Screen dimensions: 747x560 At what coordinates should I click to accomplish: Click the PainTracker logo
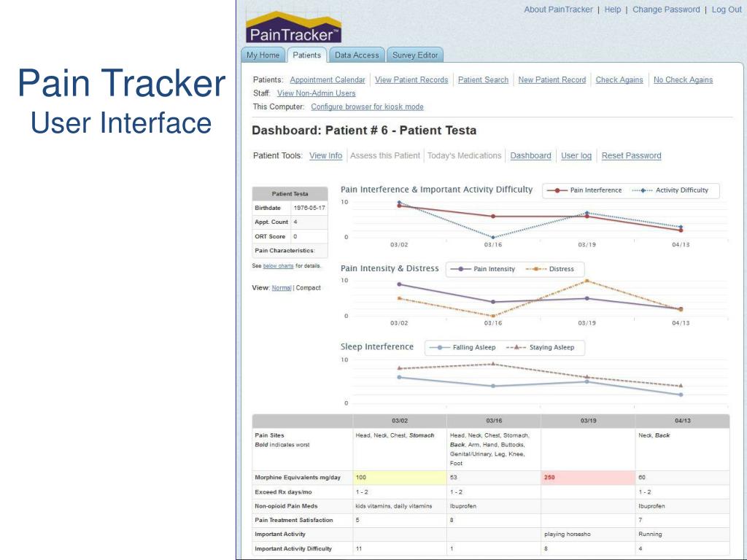click(x=293, y=28)
